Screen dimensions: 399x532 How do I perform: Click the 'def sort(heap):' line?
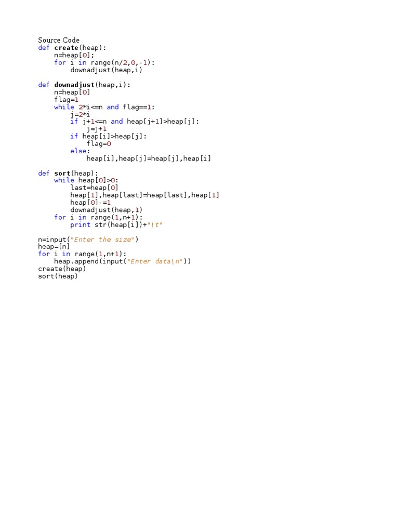(68, 173)
